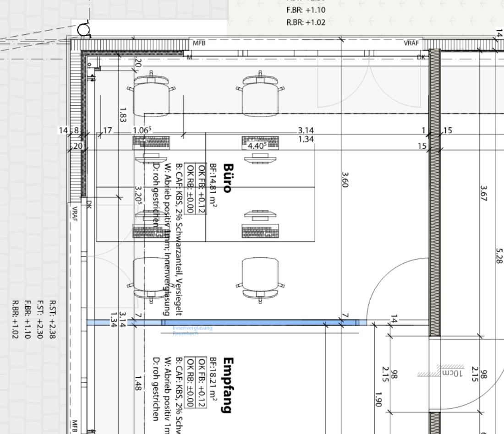
Task: Click the Empfang room name label
Action: (228, 385)
